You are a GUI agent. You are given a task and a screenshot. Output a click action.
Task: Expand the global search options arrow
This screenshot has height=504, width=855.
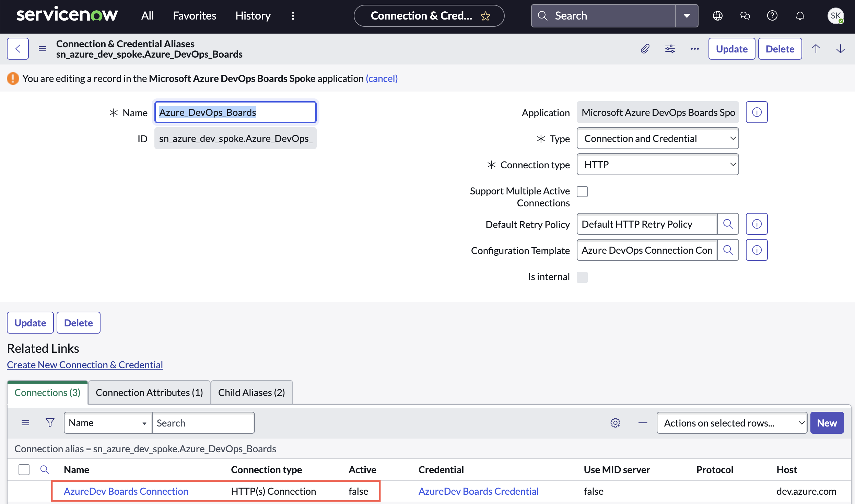pos(687,16)
